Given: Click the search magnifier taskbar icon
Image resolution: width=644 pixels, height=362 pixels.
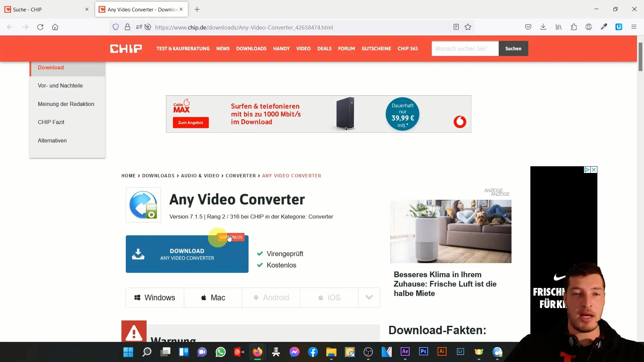Looking at the screenshot, I should pyautogui.click(x=147, y=352).
